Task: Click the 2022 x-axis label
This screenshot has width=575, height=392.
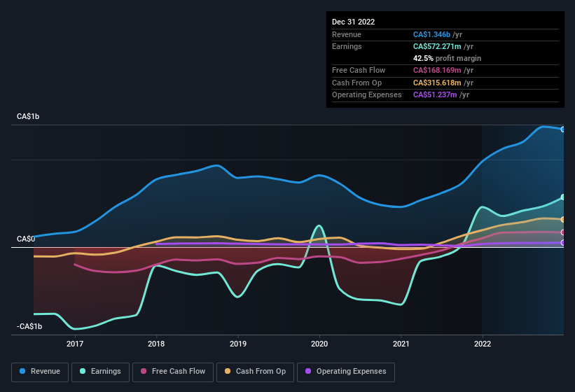Action: (483, 344)
